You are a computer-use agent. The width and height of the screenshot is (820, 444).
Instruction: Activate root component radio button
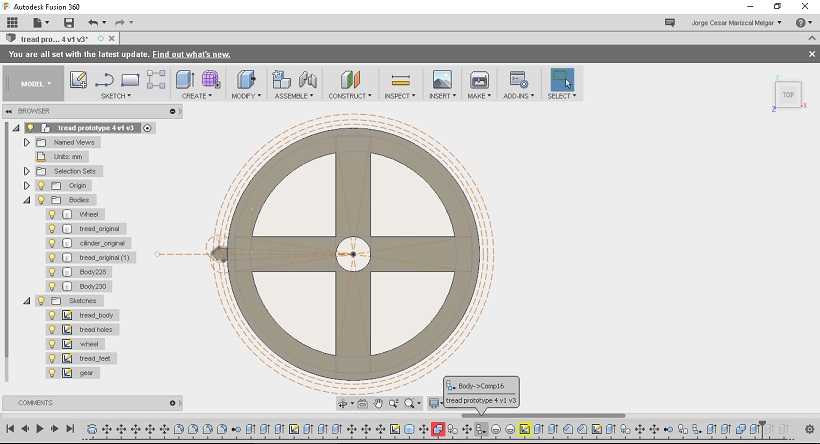click(x=147, y=128)
